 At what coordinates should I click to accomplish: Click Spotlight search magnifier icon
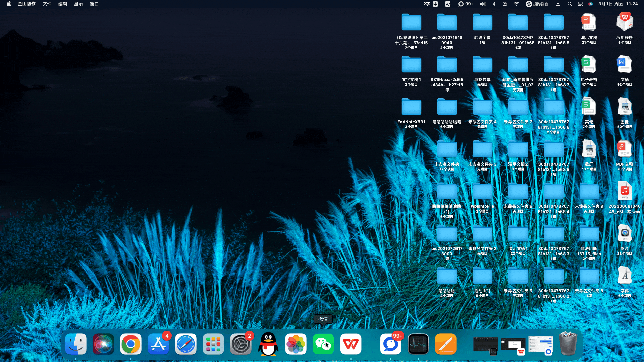pyautogui.click(x=569, y=4)
